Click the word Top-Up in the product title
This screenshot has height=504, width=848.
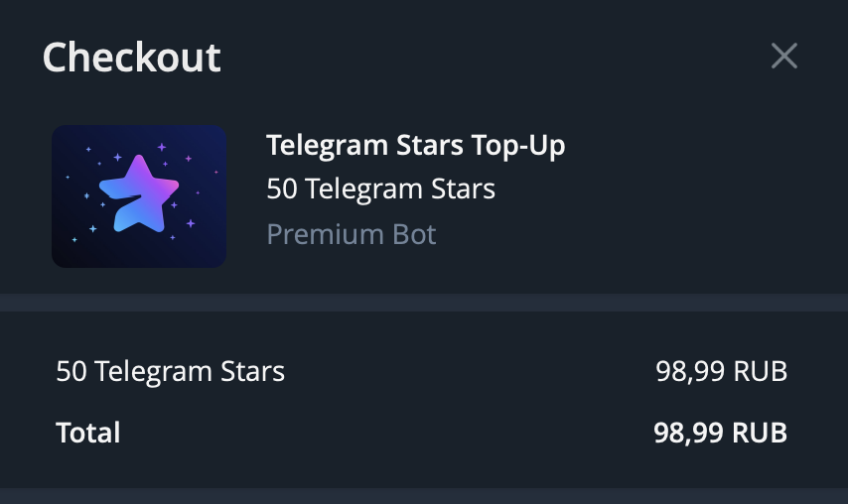(518, 145)
